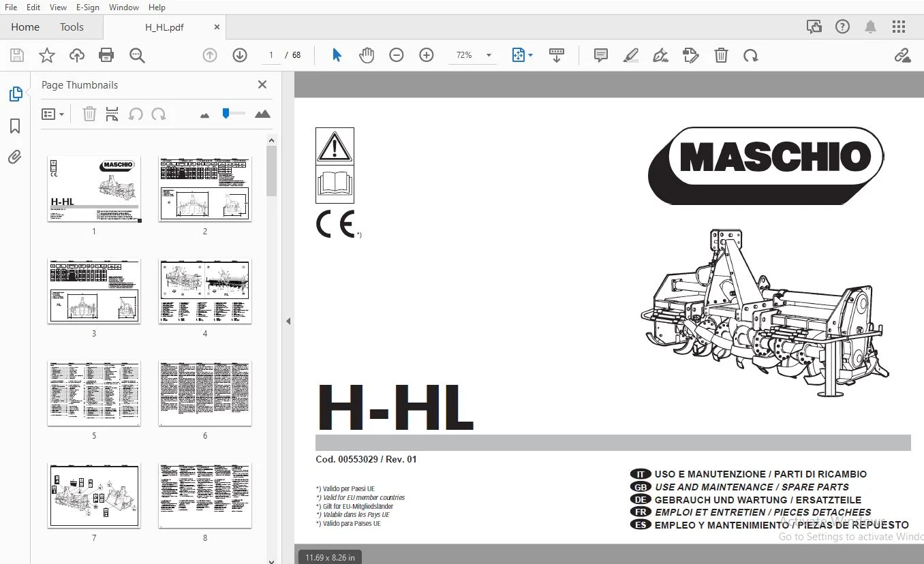The height and width of the screenshot is (564, 924).
Task: Open the Bookmarks pane in sidebar
Action: 15,126
